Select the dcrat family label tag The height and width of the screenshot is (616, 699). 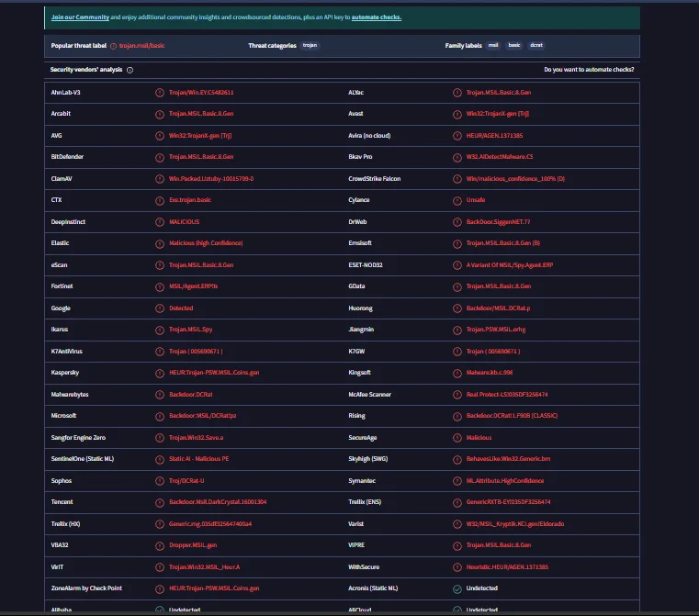click(x=536, y=45)
